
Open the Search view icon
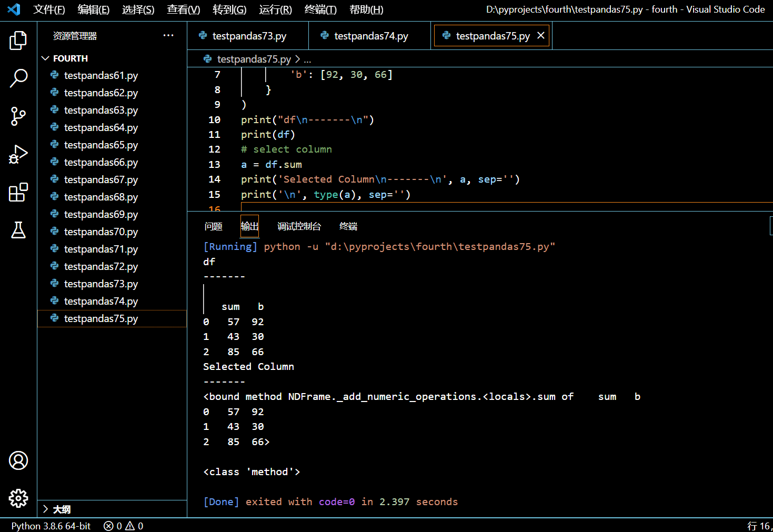point(18,78)
